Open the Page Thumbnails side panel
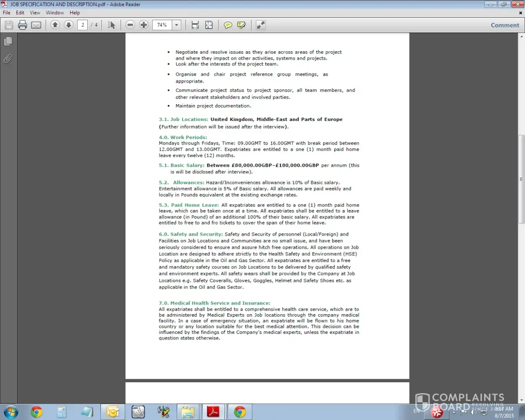Screen dimensions: 525x420 click(8, 41)
